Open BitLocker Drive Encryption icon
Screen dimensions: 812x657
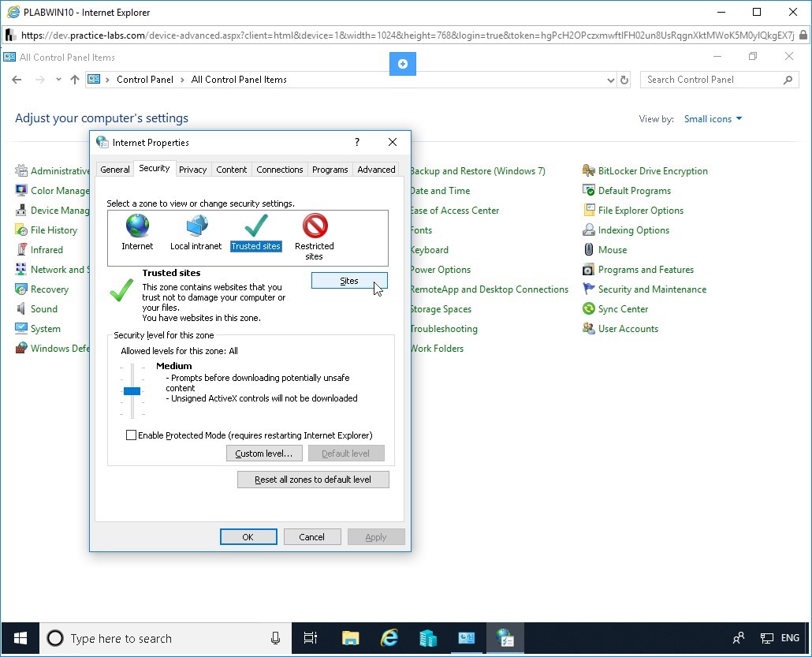click(588, 170)
